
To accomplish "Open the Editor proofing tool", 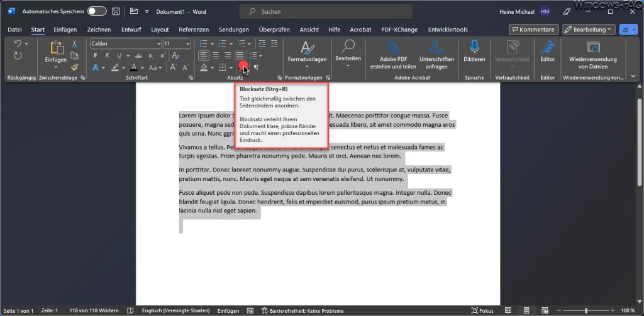I will point(547,51).
